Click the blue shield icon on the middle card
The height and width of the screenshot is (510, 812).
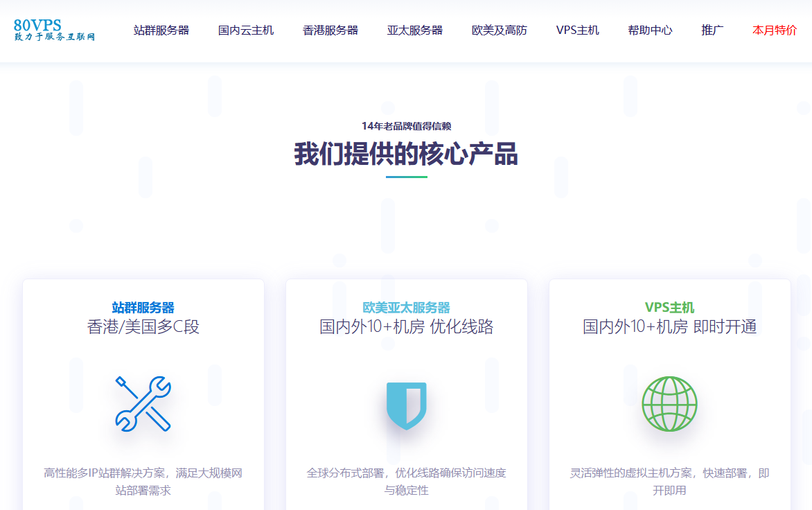(405, 406)
